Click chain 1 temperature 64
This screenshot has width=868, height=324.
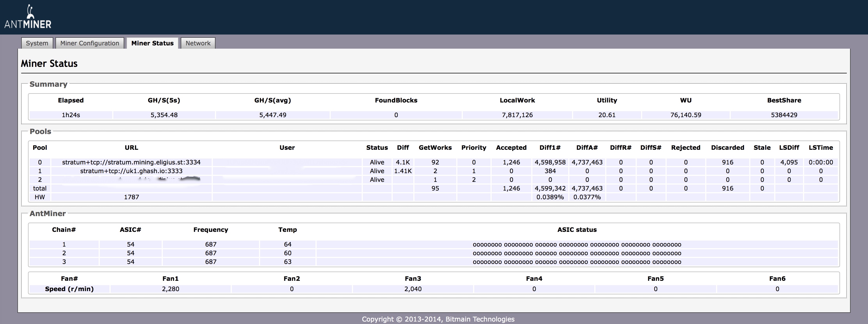[x=288, y=244]
